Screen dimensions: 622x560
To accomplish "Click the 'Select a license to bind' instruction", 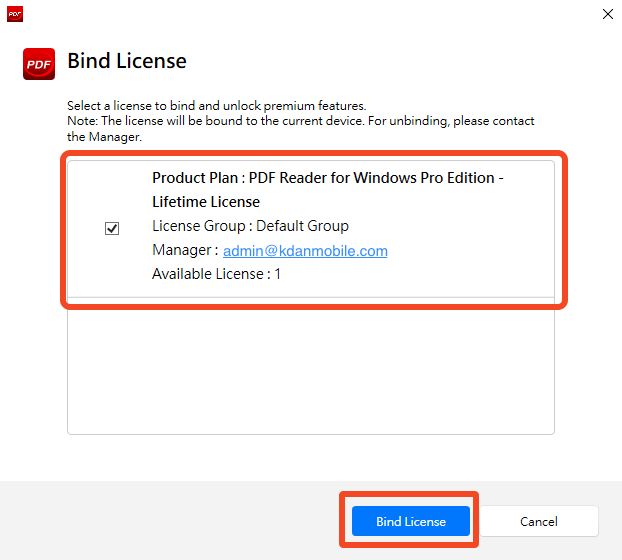I will pyautogui.click(x=217, y=106).
